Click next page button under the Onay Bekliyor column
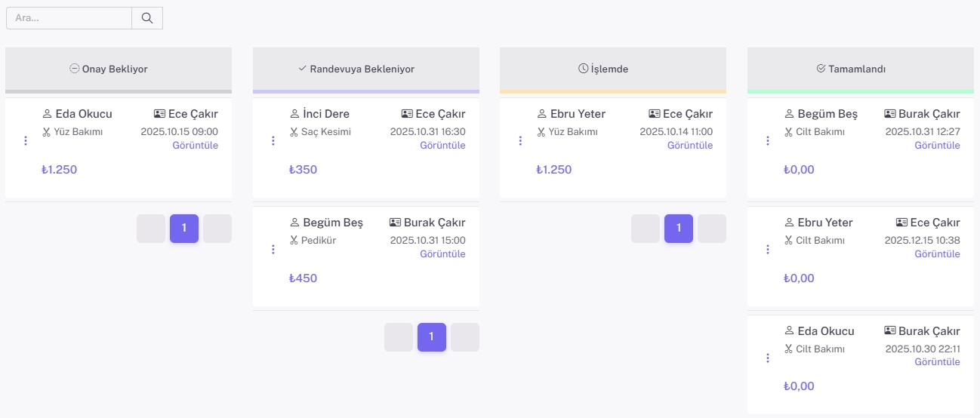The image size is (980, 418). click(x=217, y=229)
